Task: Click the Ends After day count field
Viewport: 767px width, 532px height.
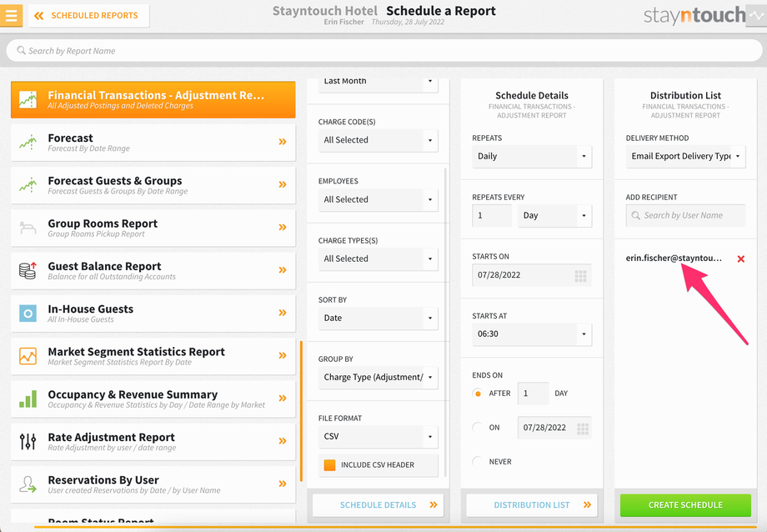Action: [534, 394]
